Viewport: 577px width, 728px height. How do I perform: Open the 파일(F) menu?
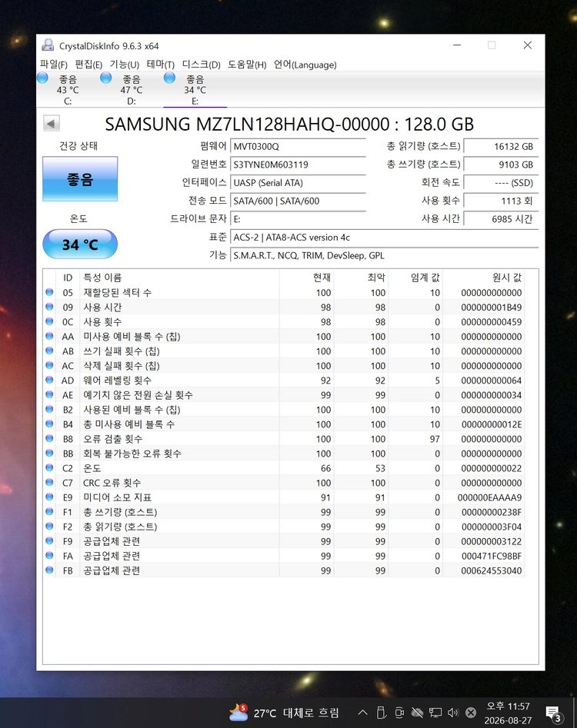(x=53, y=65)
